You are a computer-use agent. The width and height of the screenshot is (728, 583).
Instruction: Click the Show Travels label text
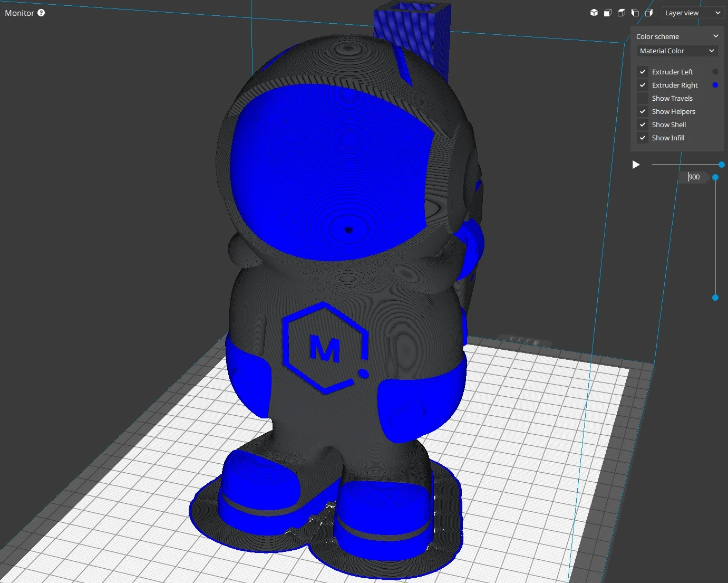click(672, 98)
